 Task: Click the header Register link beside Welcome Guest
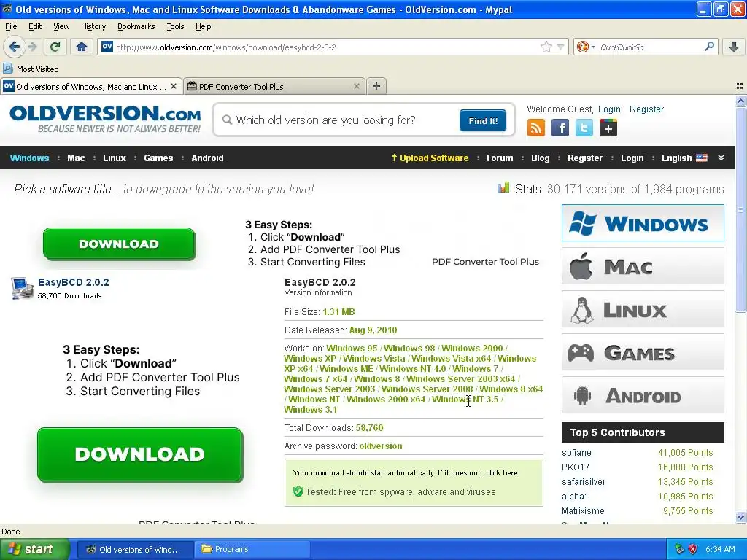click(x=646, y=109)
